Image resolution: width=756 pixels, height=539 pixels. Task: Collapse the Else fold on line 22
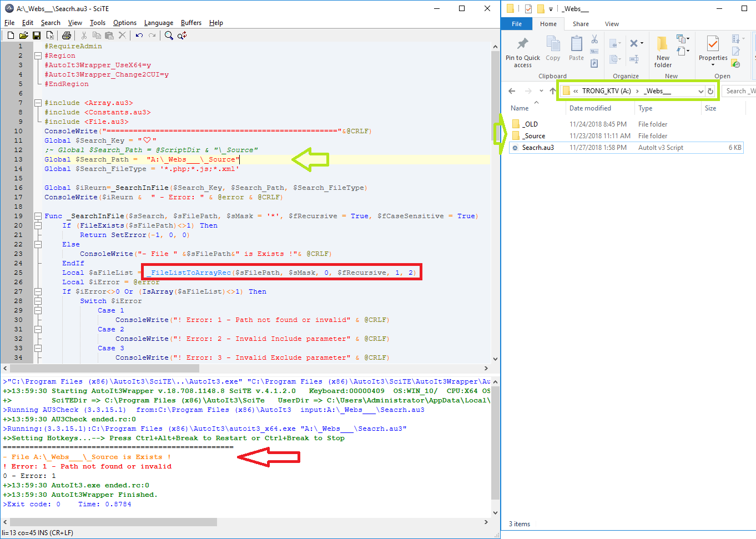(x=38, y=244)
